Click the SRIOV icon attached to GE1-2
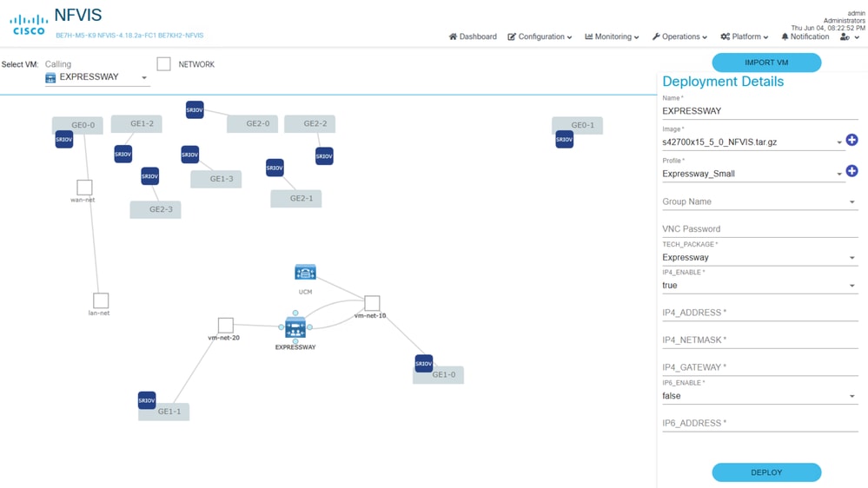 click(x=123, y=154)
